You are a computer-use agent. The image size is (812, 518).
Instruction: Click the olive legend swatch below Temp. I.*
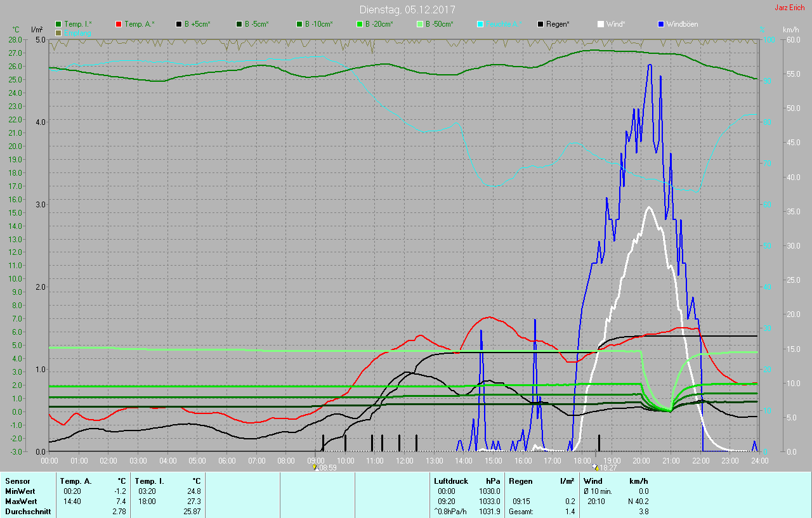pyautogui.click(x=58, y=32)
